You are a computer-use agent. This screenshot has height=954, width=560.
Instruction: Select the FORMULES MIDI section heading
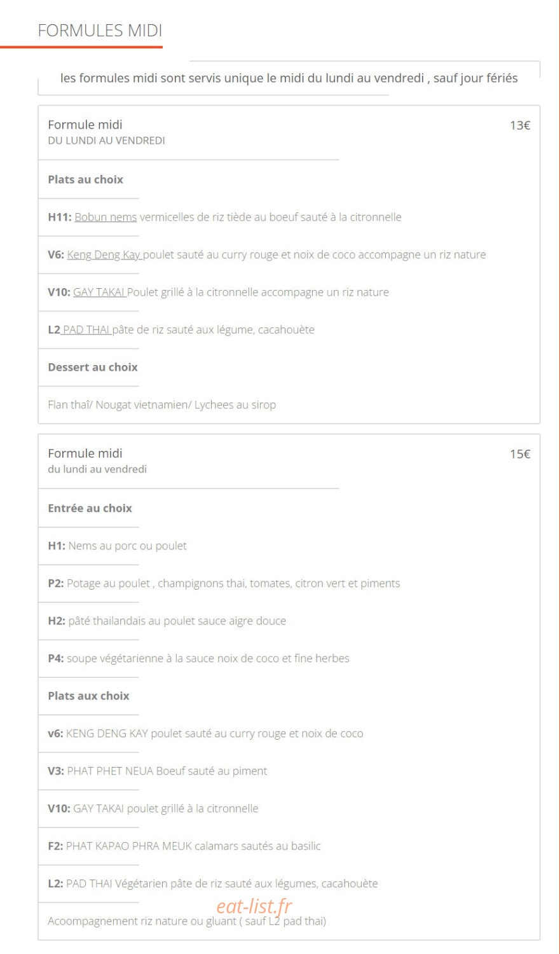click(100, 31)
